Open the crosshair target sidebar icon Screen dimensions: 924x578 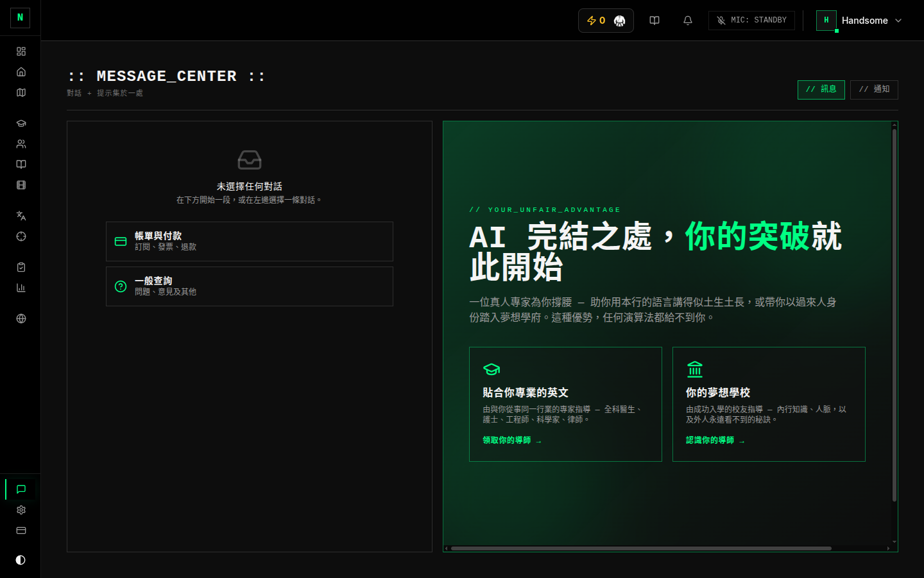click(x=21, y=236)
